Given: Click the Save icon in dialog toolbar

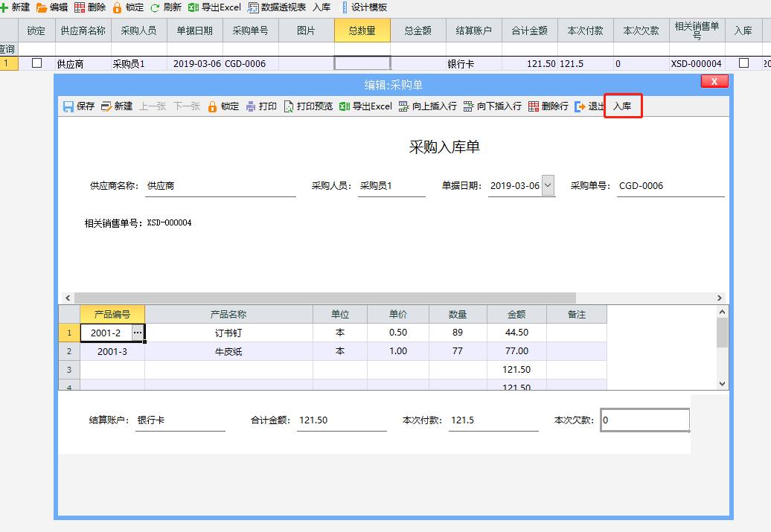Looking at the screenshot, I should (x=69, y=106).
